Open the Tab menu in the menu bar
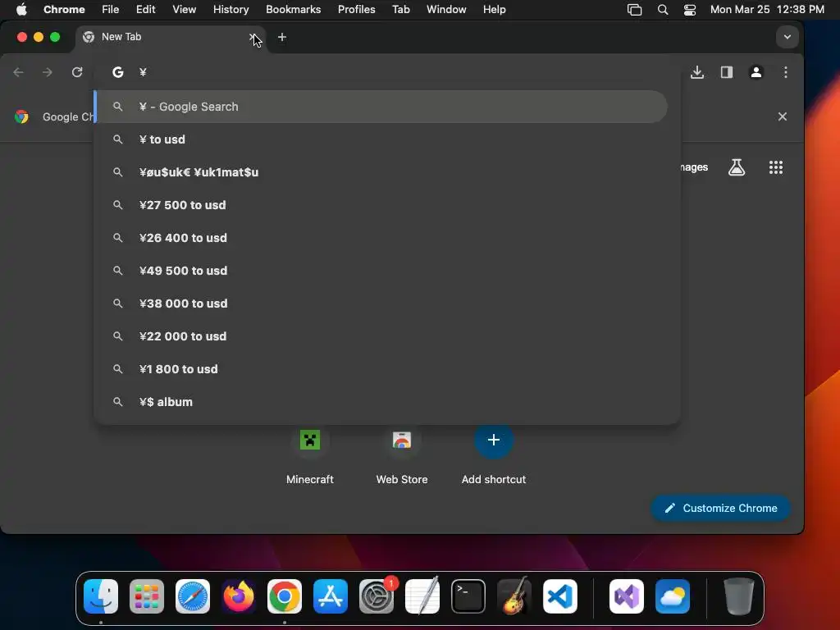The image size is (840, 630). coord(400,10)
